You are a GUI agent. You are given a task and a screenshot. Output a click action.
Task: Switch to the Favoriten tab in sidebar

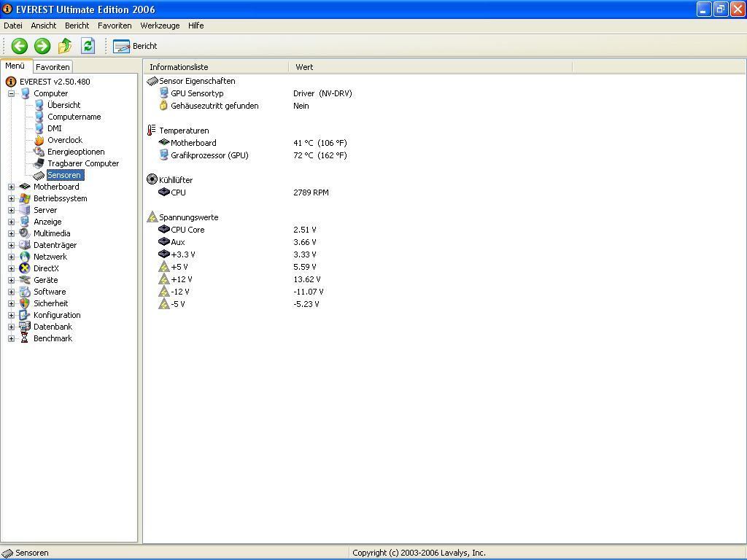(x=53, y=67)
